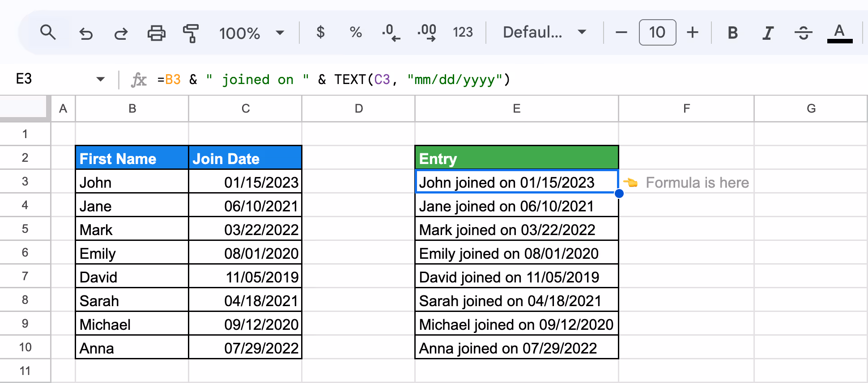Select date cell 06/10/2021
868x383 pixels.
pyautogui.click(x=245, y=205)
